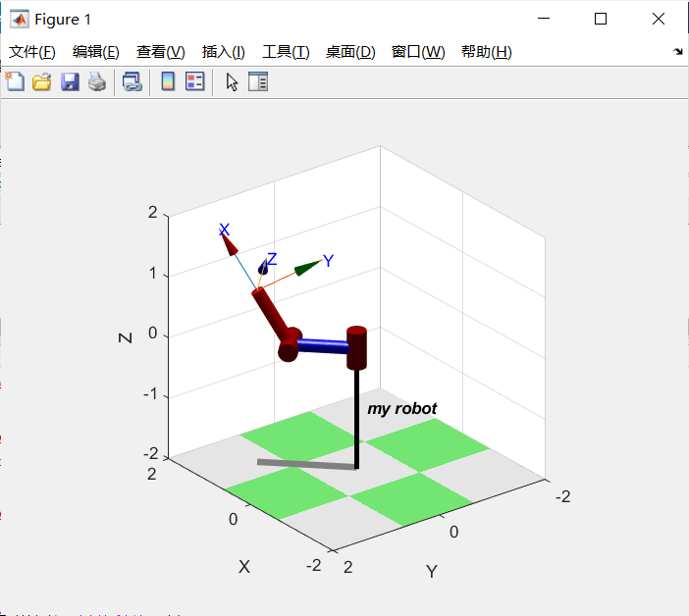Click the dock figure arrow in the menu bar
The image size is (689, 616).
678,51
